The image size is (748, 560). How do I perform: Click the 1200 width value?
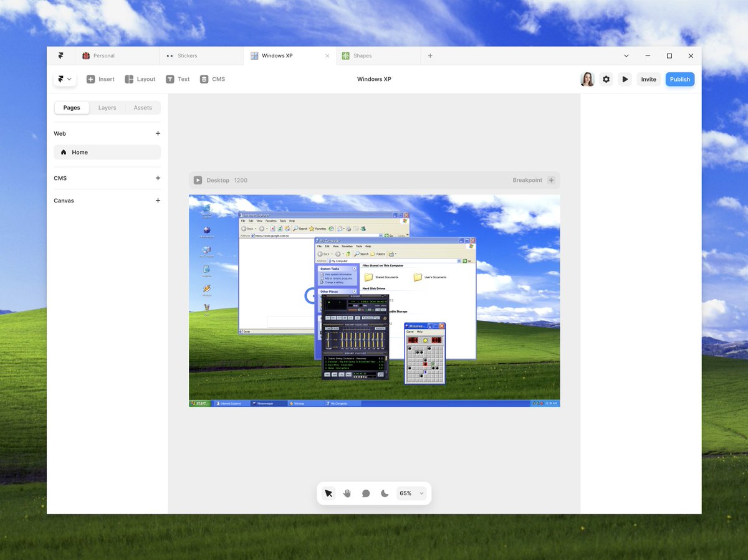tap(241, 180)
